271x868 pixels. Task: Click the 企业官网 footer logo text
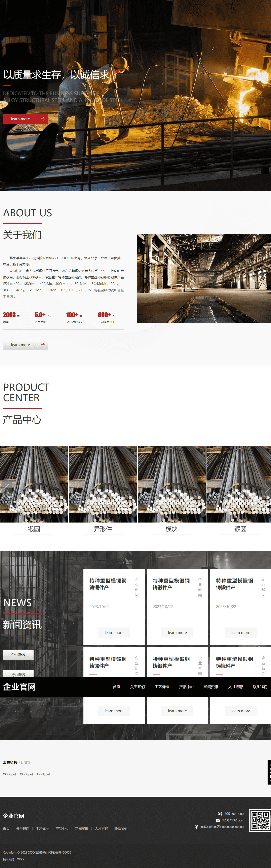click(x=13, y=816)
